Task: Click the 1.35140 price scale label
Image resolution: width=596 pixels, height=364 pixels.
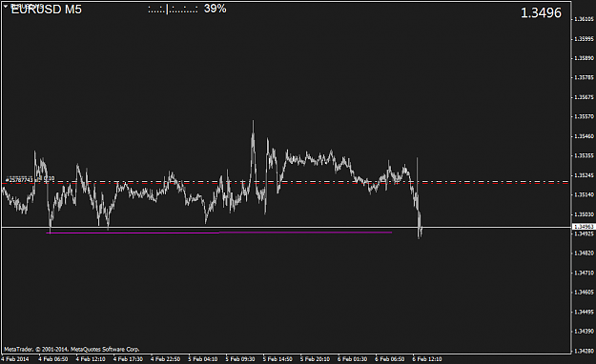Action: (x=584, y=194)
